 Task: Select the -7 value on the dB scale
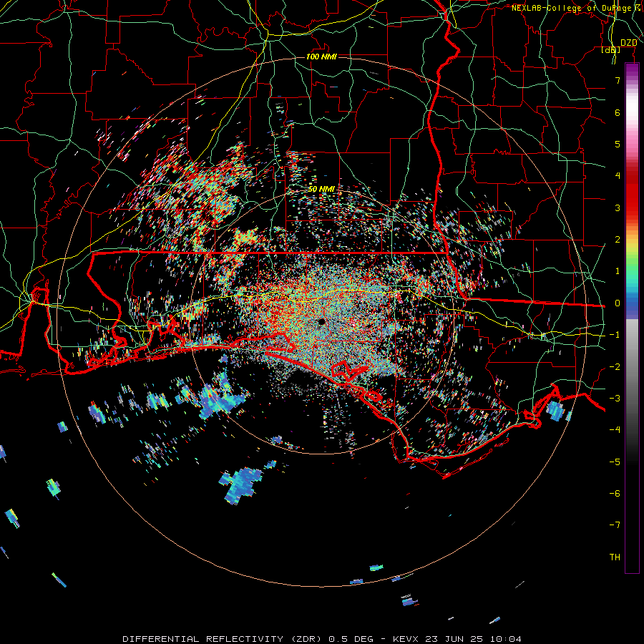(x=615, y=525)
